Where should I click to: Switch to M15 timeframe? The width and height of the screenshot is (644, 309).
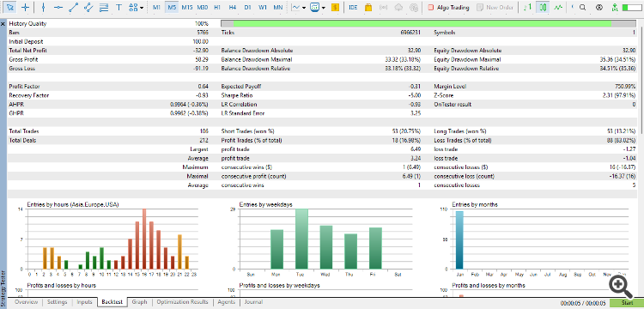[187, 8]
